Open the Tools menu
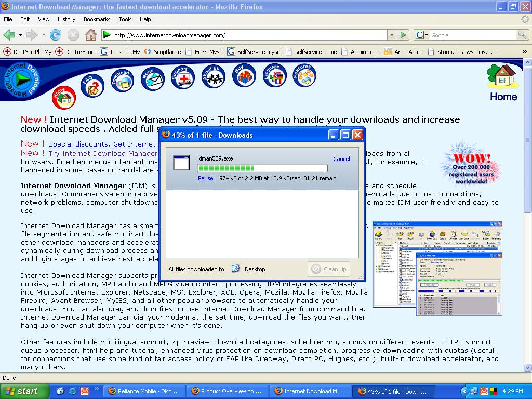The height and width of the screenshot is (399, 532). pyautogui.click(x=125, y=19)
